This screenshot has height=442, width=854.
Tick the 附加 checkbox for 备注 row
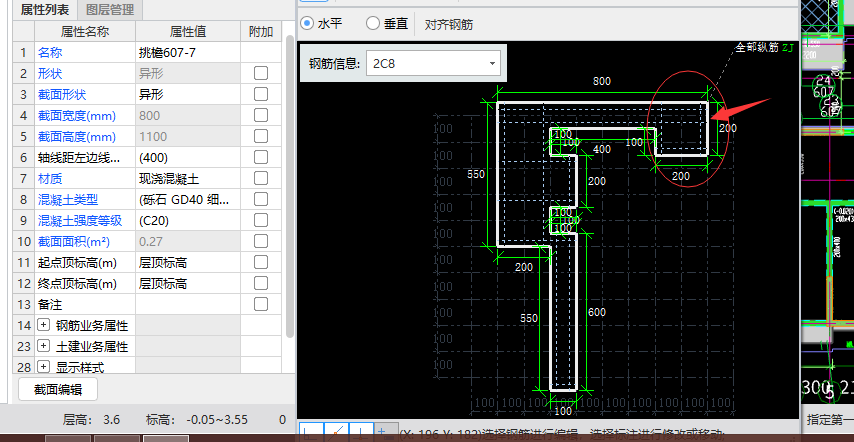point(261,304)
